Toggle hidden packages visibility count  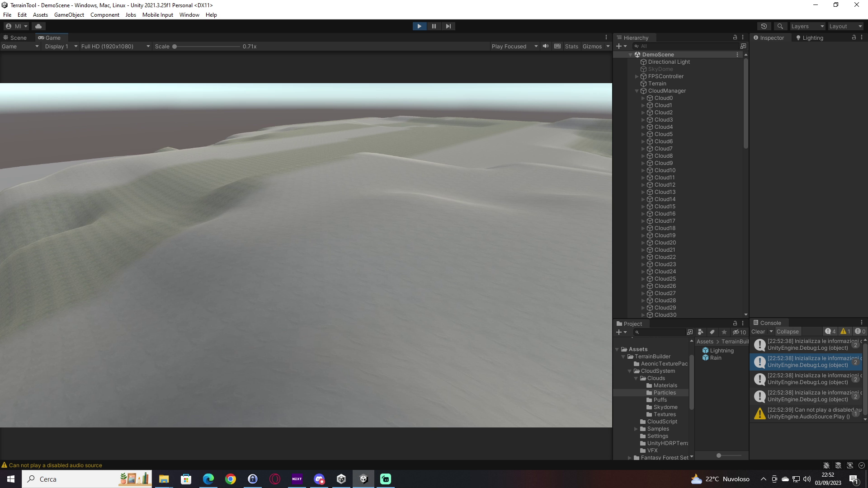click(740, 332)
